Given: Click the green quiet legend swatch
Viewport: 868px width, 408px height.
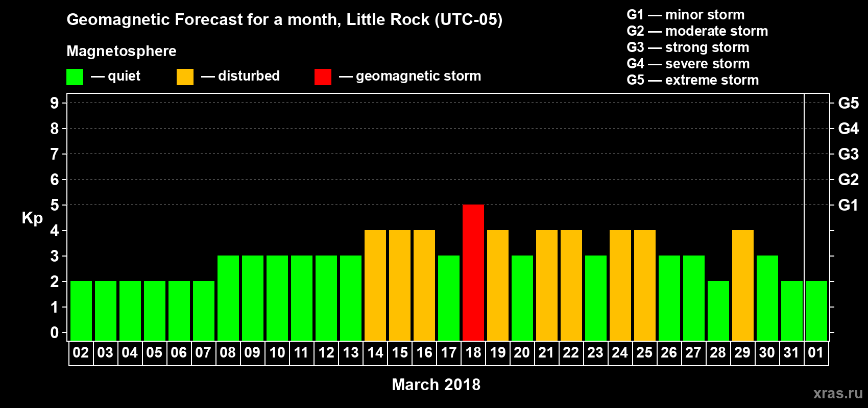Looking at the screenshot, I should point(75,77).
